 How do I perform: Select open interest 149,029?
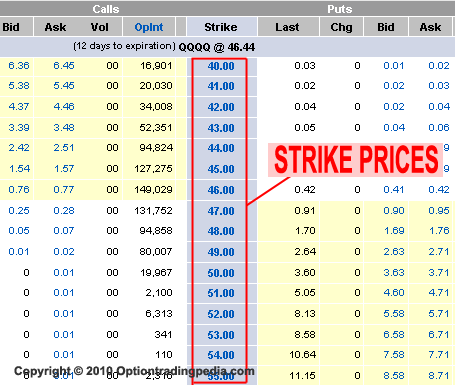[x=153, y=190]
